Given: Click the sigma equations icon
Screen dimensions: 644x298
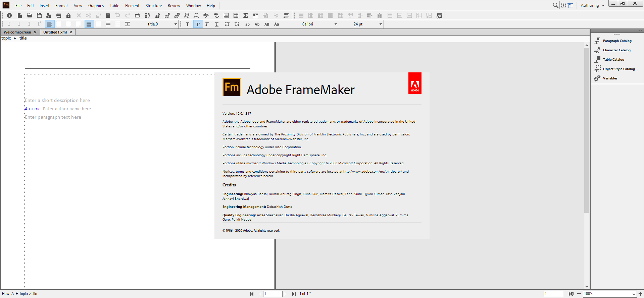Looking at the screenshot, I should [246, 15].
